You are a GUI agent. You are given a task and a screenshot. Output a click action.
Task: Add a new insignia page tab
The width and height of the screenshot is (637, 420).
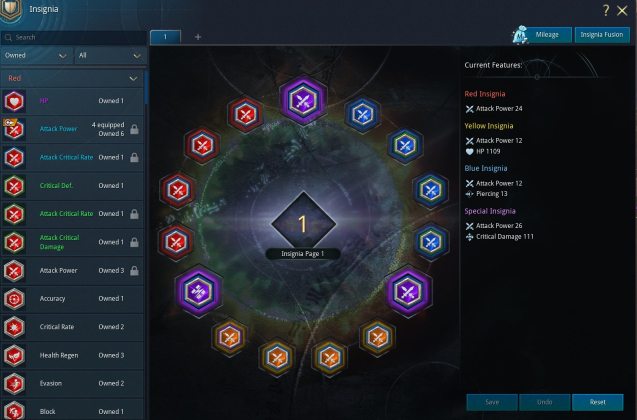pyautogui.click(x=198, y=37)
